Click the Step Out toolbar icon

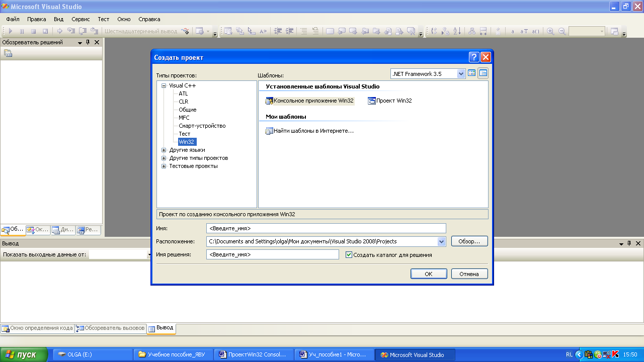click(94, 31)
